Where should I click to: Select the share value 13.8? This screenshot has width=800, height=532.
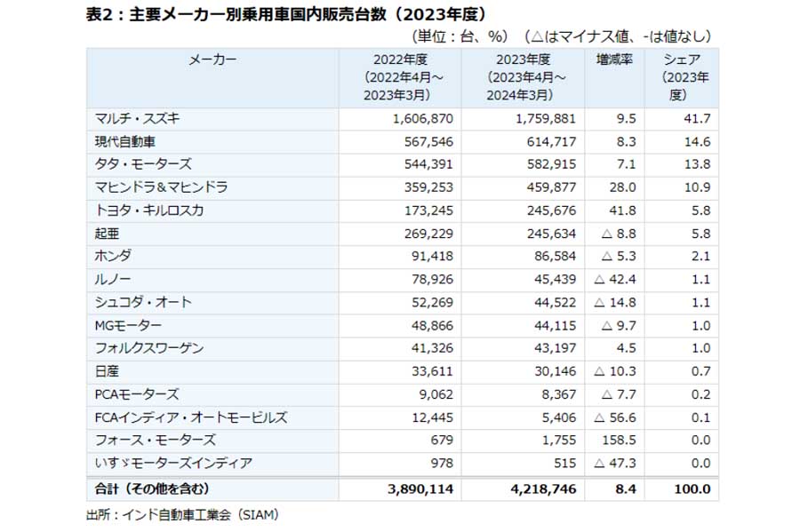point(697,164)
